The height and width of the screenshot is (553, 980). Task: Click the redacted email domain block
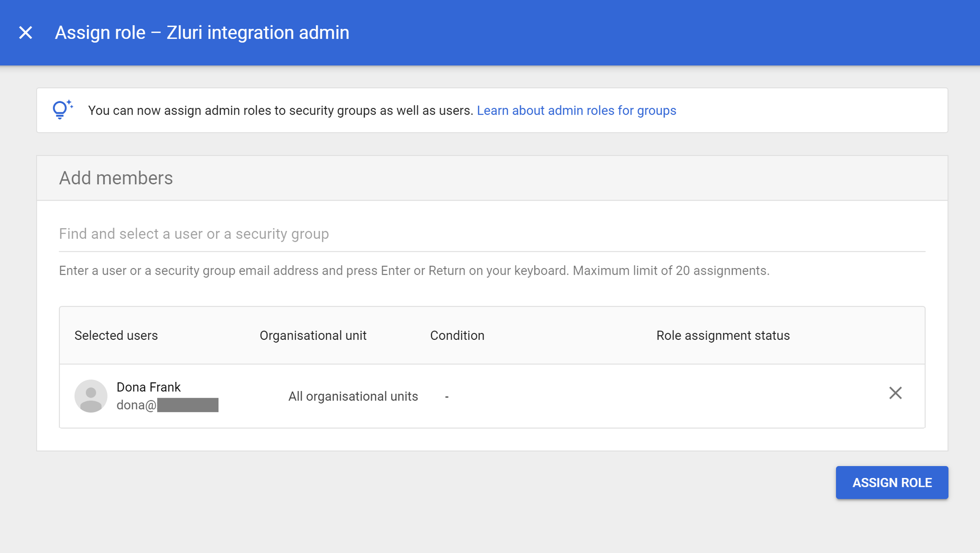pos(188,405)
